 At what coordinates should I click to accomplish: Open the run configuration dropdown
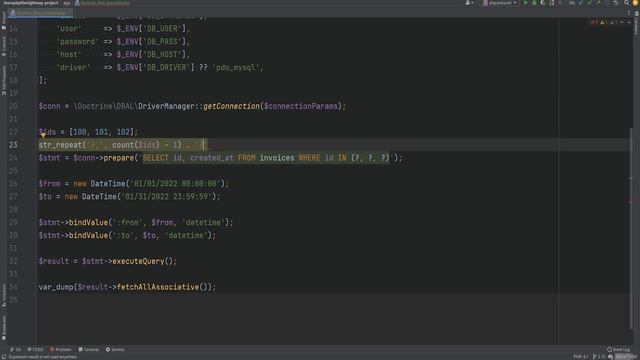click(500, 3)
